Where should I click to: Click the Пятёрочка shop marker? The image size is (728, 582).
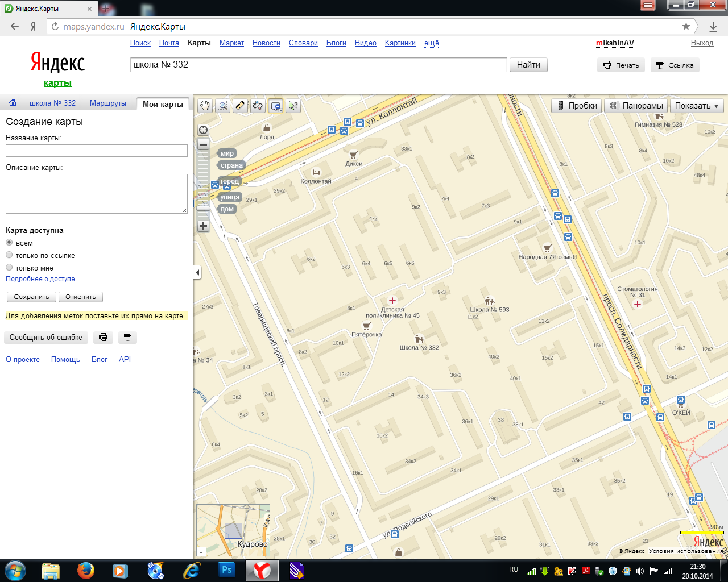point(366,326)
